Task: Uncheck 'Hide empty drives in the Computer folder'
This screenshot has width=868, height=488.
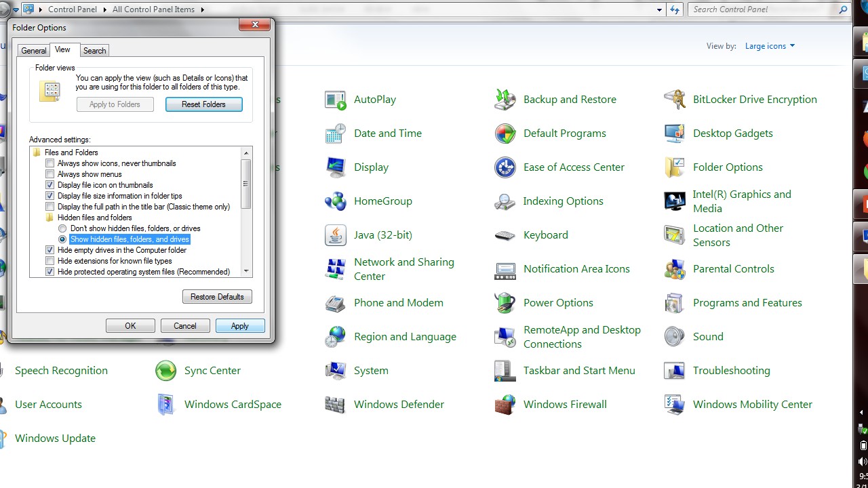Action: pyautogui.click(x=50, y=250)
